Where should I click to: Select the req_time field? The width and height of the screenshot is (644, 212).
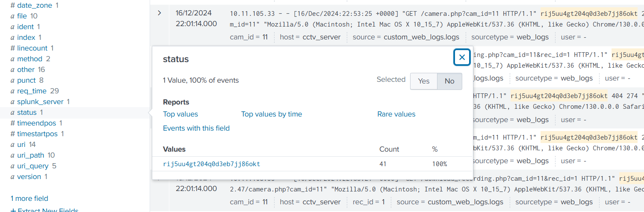tap(32, 91)
